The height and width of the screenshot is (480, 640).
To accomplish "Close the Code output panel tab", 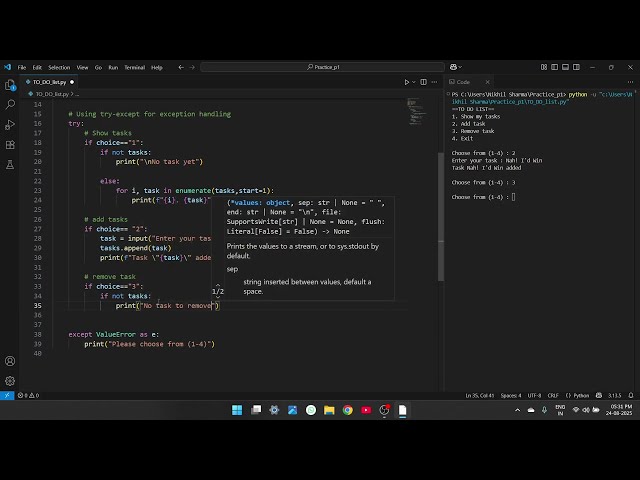I will [487, 82].
